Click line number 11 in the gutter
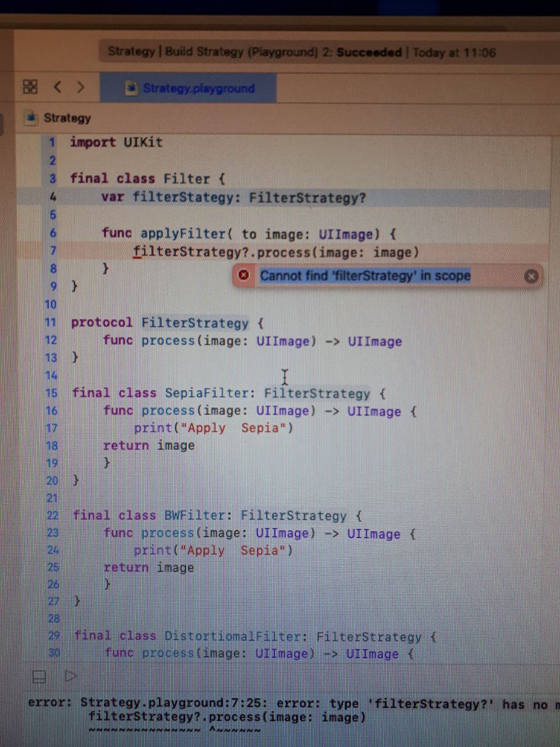The height and width of the screenshot is (747, 560). (50, 322)
